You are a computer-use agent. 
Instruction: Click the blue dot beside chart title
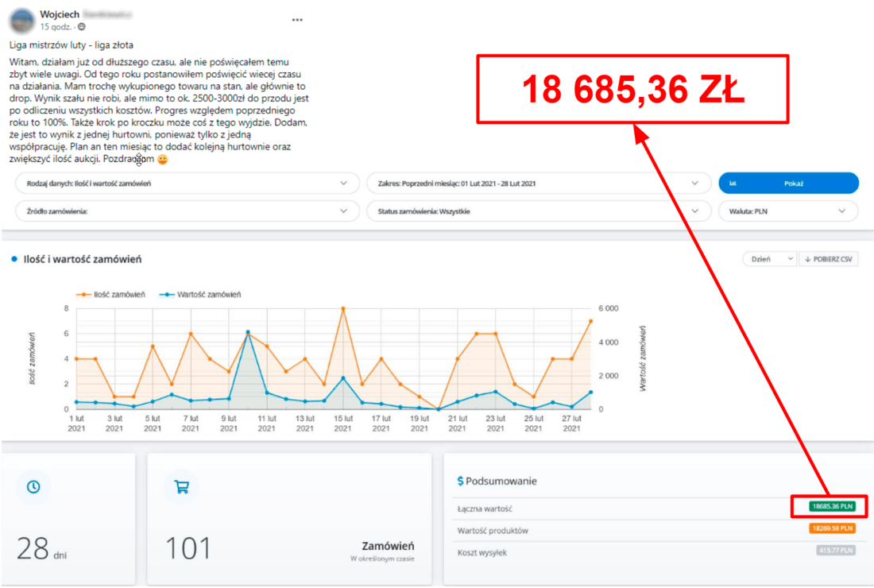pyautogui.click(x=14, y=260)
